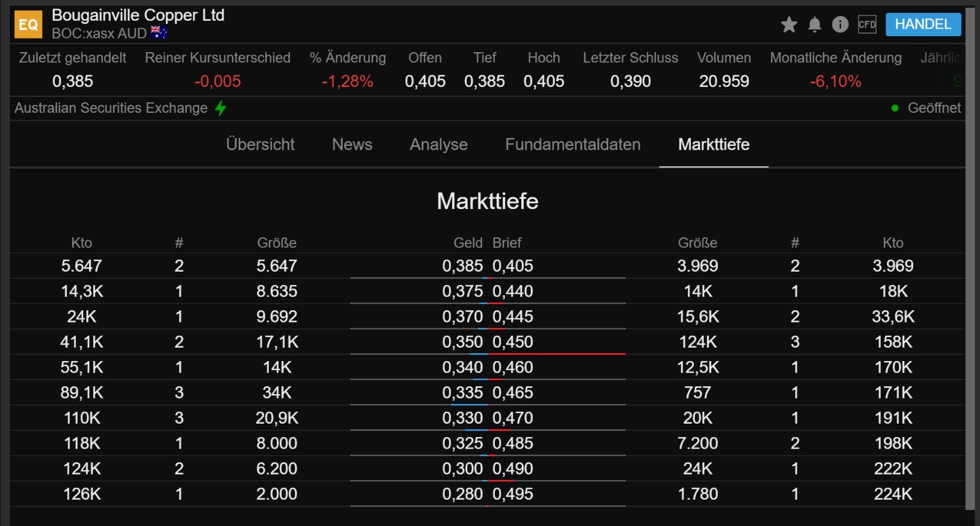
Task: Select ask price 0,440
Action: pos(513,291)
